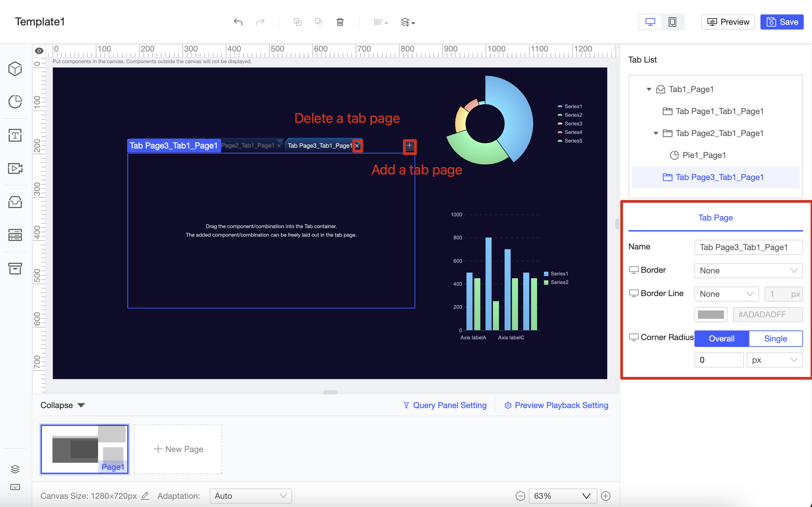812x507 pixels.
Task: Click the redo arrow icon
Action: coord(260,22)
